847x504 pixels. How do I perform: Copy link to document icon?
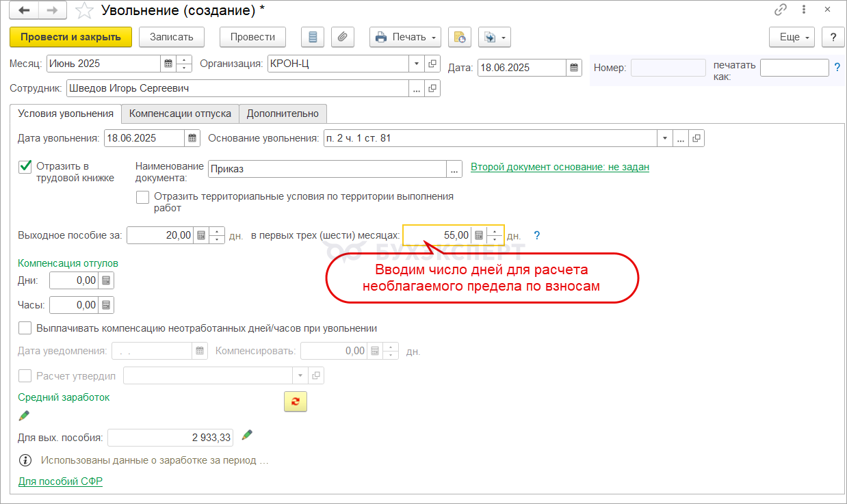[x=781, y=10]
